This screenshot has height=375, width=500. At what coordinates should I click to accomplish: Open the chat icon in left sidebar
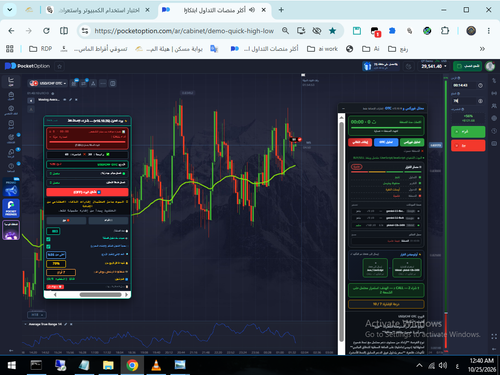(x=11, y=153)
